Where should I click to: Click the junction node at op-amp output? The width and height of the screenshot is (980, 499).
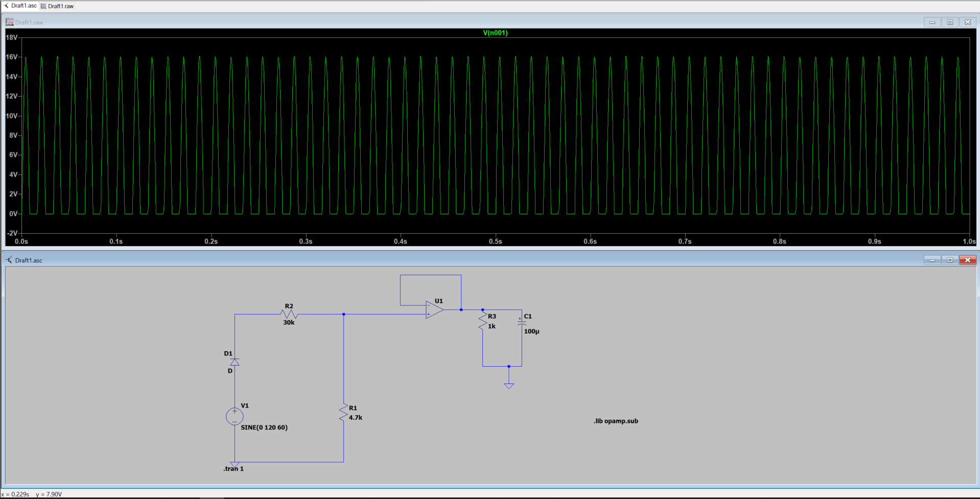[x=461, y=310]
